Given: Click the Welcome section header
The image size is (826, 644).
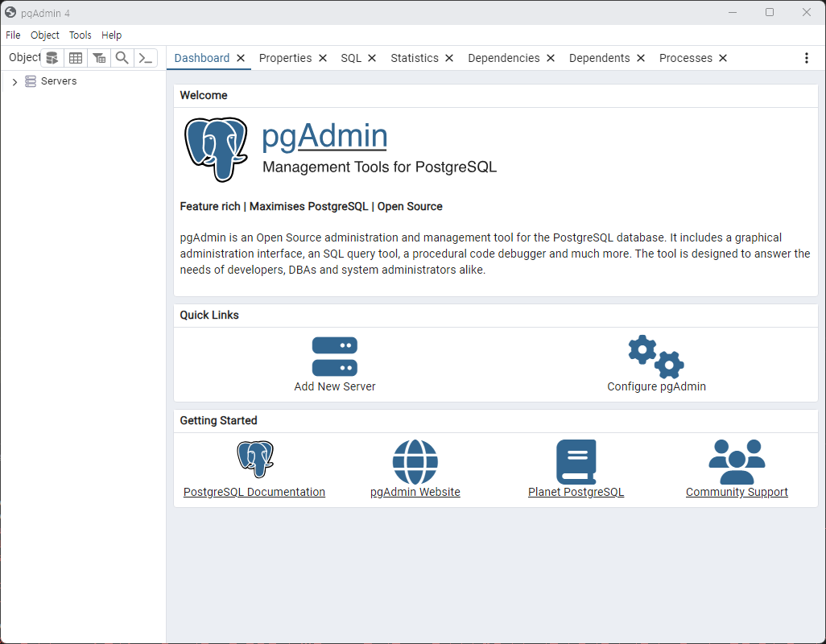Looking at the screenshot, I should 204,95.
